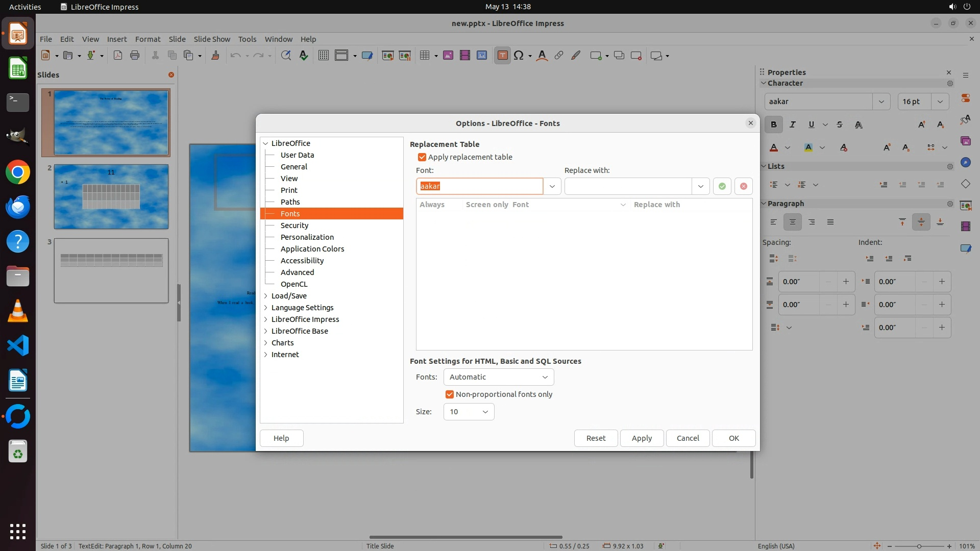
Task: Open the Replace with font dropdown
Action: [x=700, y=186]
